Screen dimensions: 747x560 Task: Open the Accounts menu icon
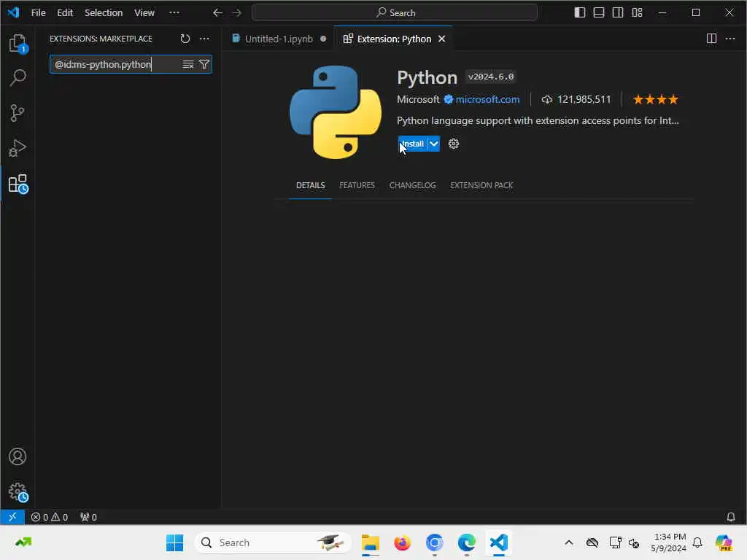(18, 456)
